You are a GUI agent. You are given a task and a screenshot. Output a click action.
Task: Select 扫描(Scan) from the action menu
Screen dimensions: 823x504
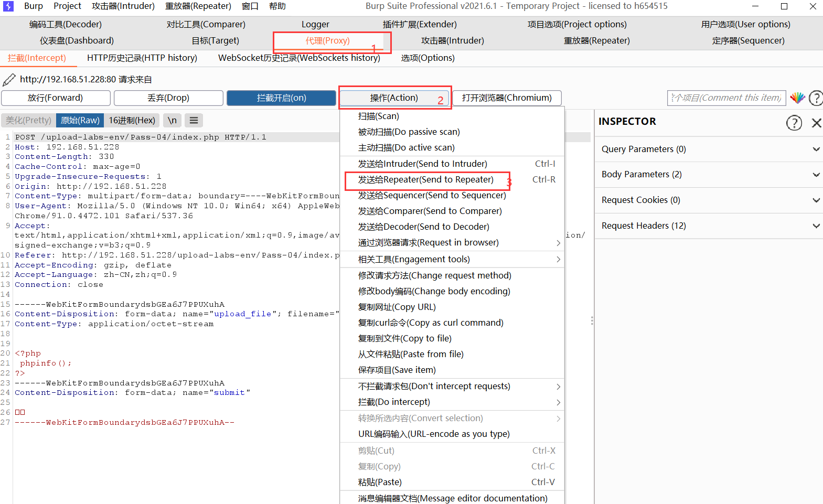pyautogui.click(x=452, y=116)
